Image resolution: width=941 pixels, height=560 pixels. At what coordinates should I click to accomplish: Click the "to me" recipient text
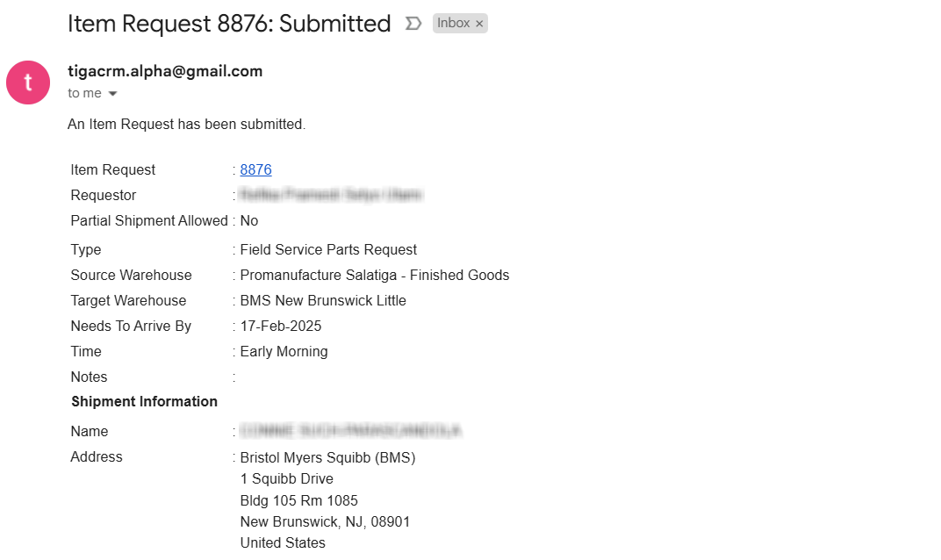(84, 93)
